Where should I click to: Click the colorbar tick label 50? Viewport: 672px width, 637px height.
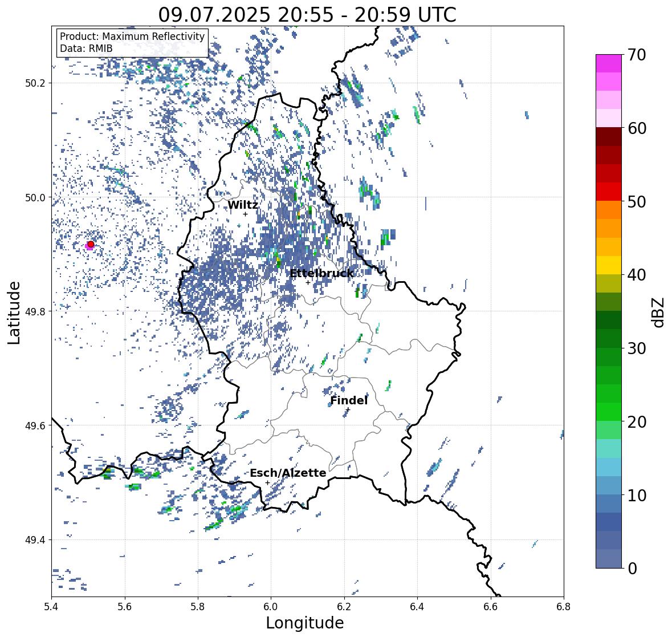[x=637, y=201]
